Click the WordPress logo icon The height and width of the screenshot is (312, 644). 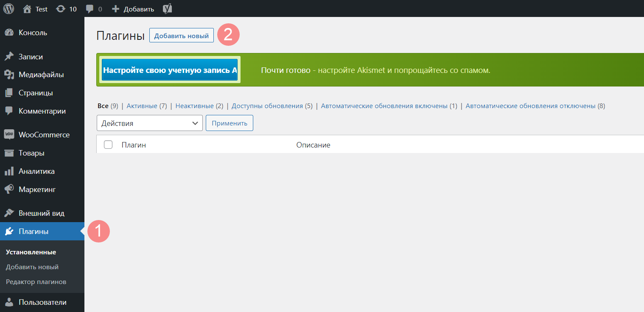9,8
